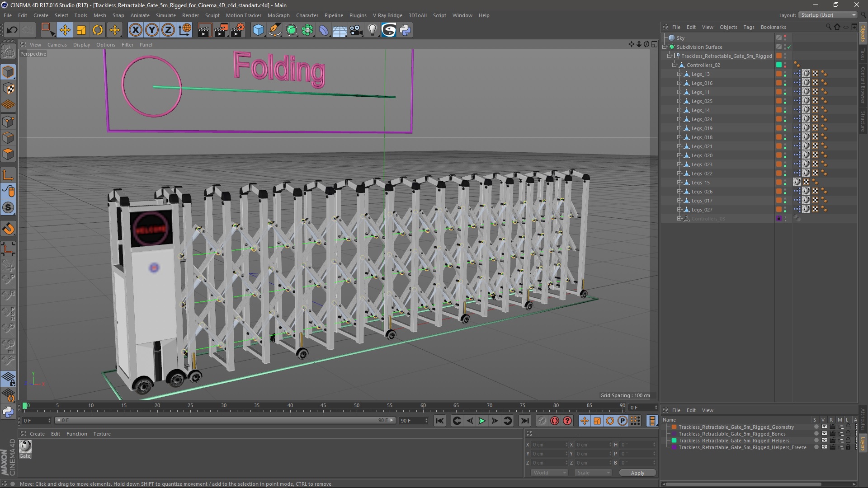Image resolution: width=868 pixels, height=488 pixels.
Task: Expand the Legs_13 tree item
Action: tap(679, 74)
